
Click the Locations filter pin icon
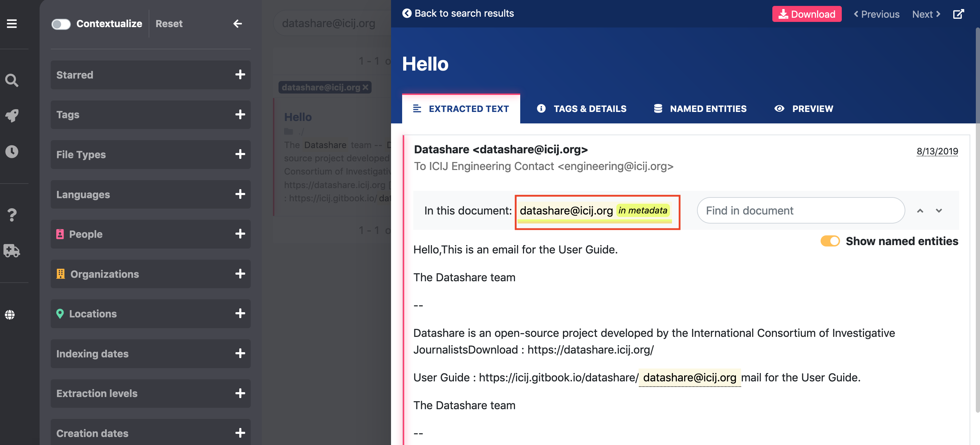(60, 314)
